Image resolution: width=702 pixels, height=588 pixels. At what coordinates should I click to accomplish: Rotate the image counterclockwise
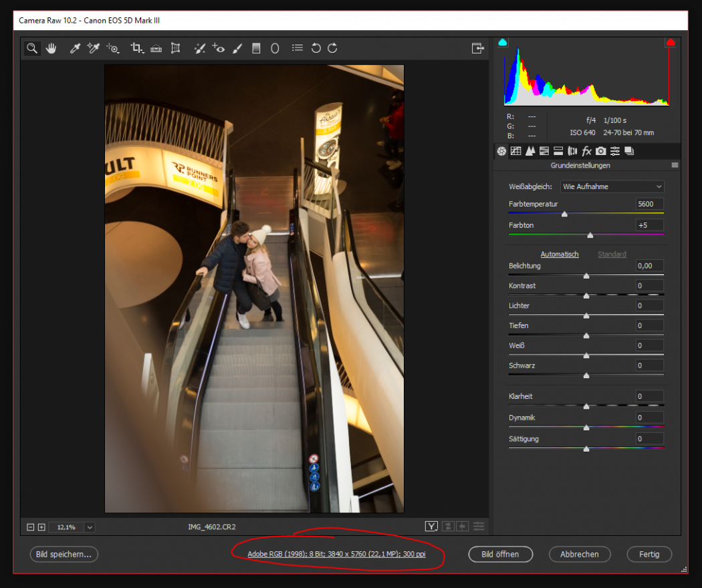[316, 47]
